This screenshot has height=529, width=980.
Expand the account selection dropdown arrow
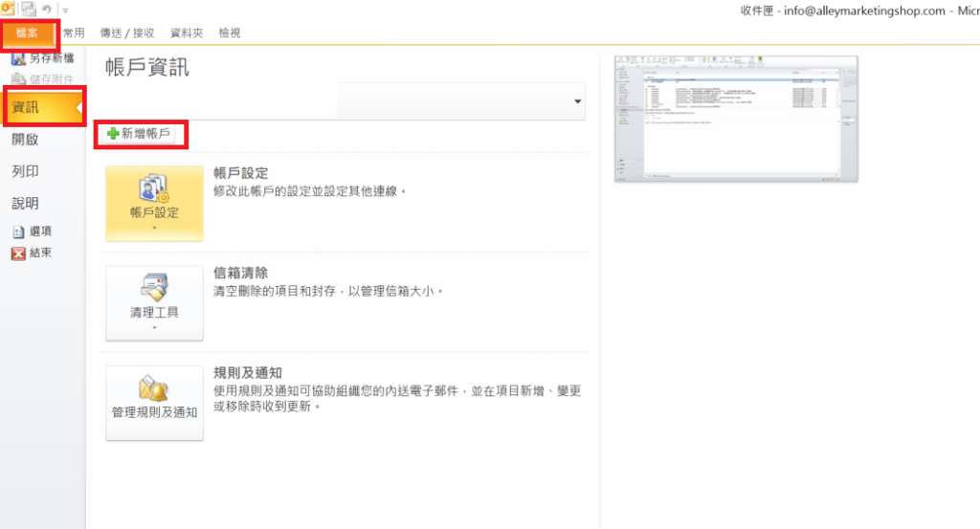(x=577, y=101)
